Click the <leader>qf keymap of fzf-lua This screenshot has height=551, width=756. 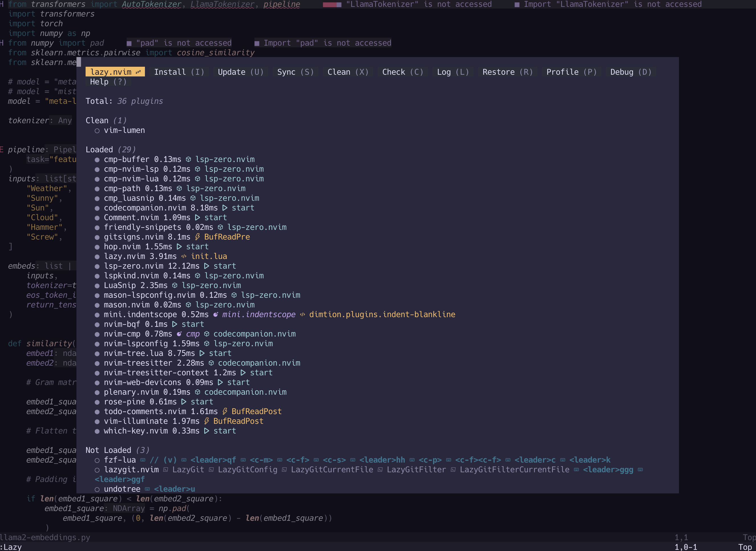[x=213, y=460]
